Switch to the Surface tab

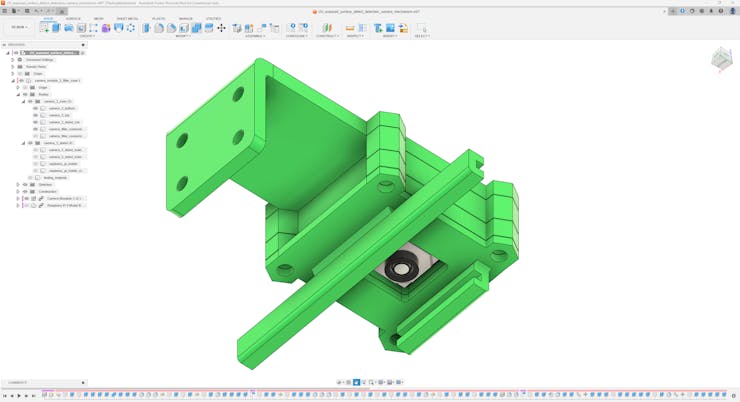tap(73, 18)
